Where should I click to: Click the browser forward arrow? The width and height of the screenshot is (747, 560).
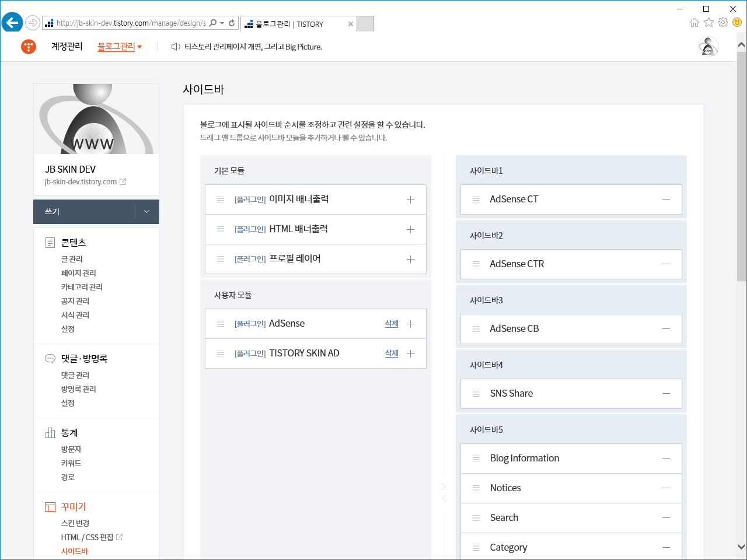point(33,23)
